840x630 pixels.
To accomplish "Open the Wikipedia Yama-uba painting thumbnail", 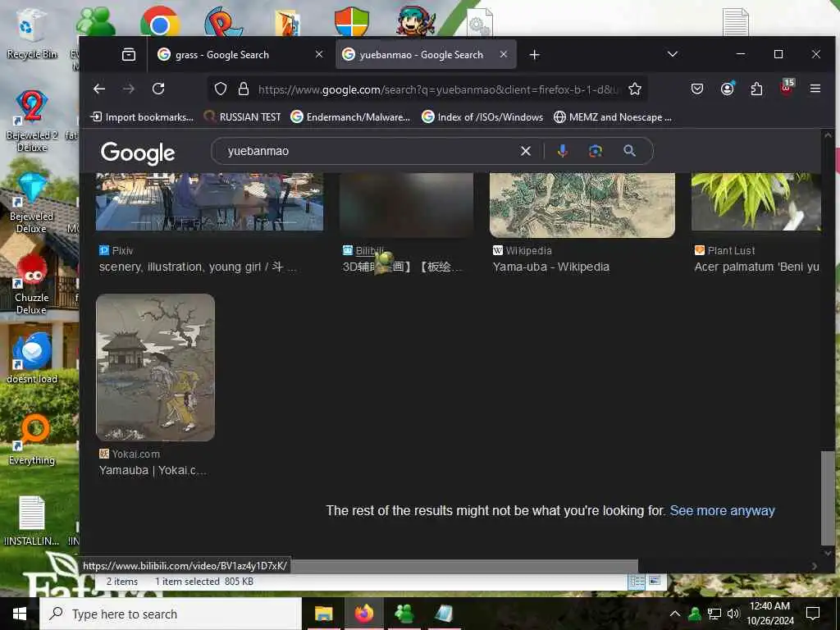I will [x=582, y=204].
